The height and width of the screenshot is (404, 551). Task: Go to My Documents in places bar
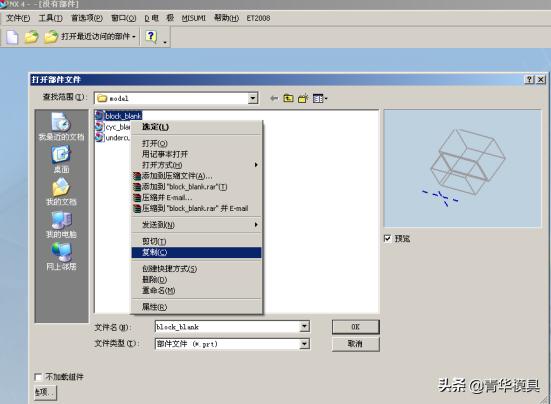pos(61,192)
